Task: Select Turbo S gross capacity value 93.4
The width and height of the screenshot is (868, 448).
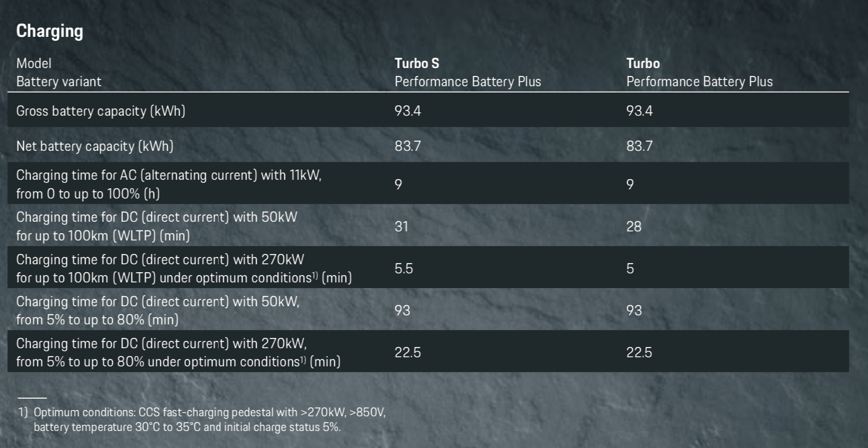Action: click(x=408, y=111)
